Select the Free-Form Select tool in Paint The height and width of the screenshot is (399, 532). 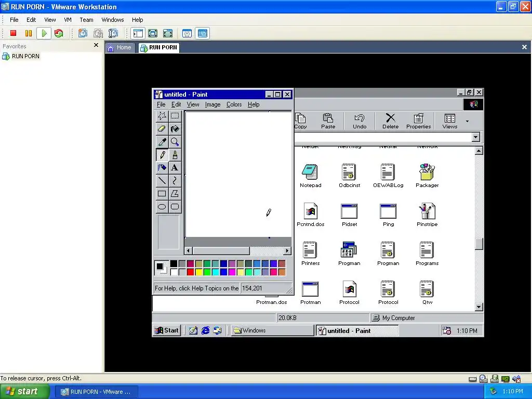pos(162,116)
